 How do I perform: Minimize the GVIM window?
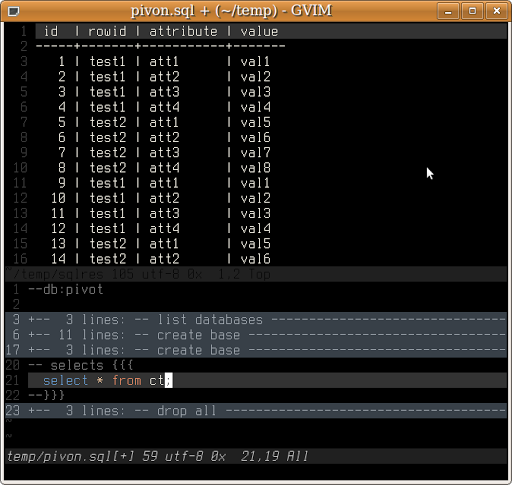[448, 11]
